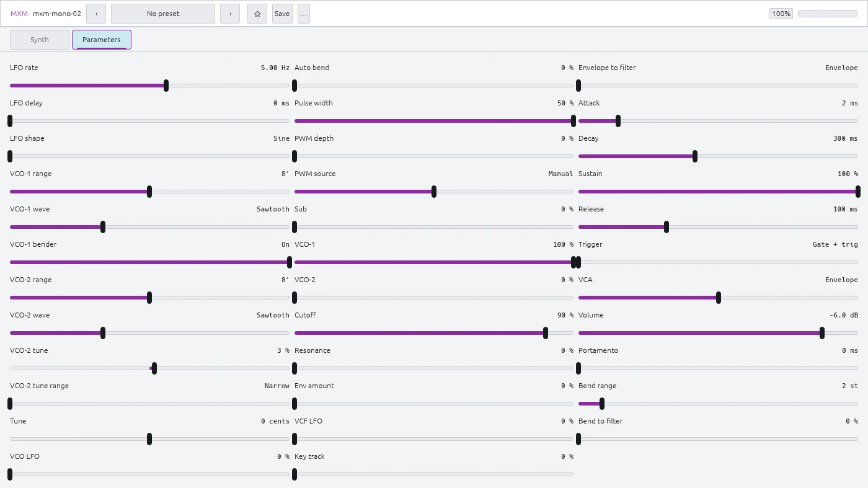Click the Volume slider handle

[822, 333]
